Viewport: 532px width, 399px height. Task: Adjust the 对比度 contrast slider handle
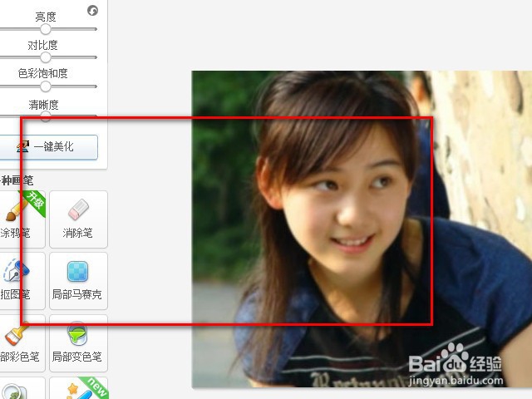[x=45, y=57]
